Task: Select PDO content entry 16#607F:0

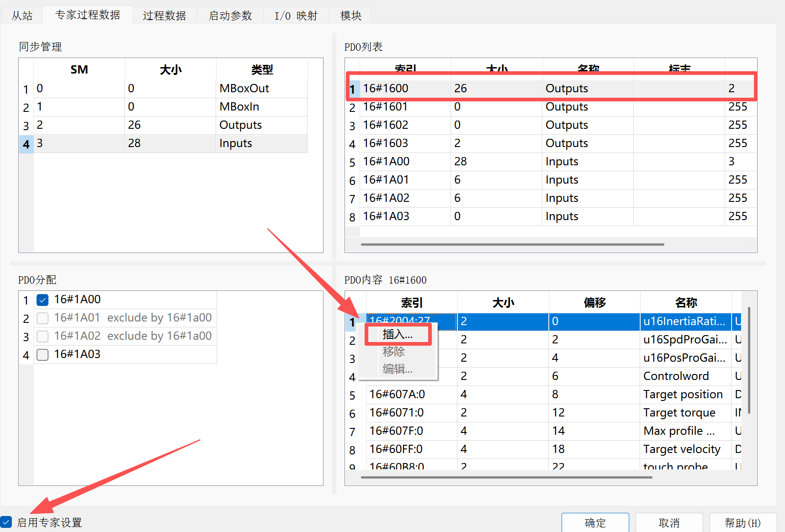Action: click(412, 431)
